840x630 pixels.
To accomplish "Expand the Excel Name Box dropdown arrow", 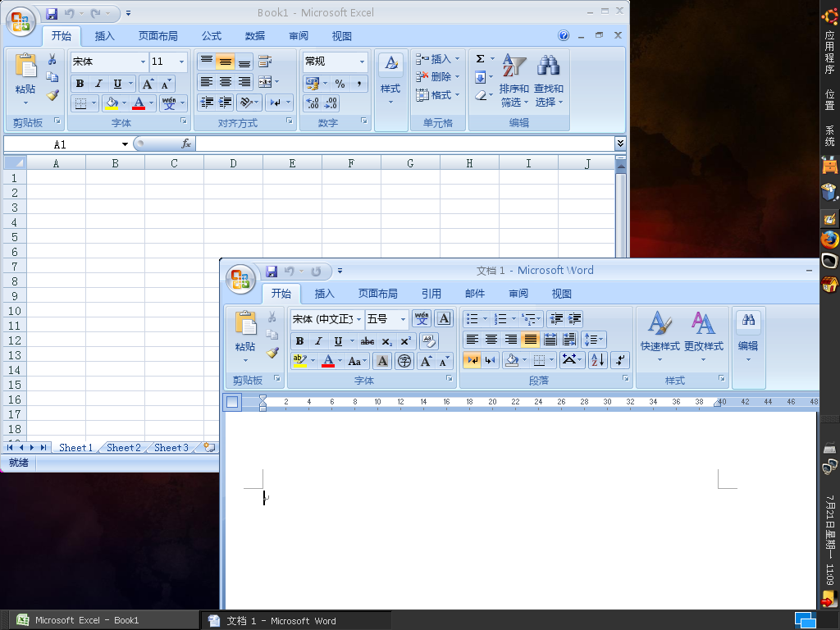I will [125, 144].
